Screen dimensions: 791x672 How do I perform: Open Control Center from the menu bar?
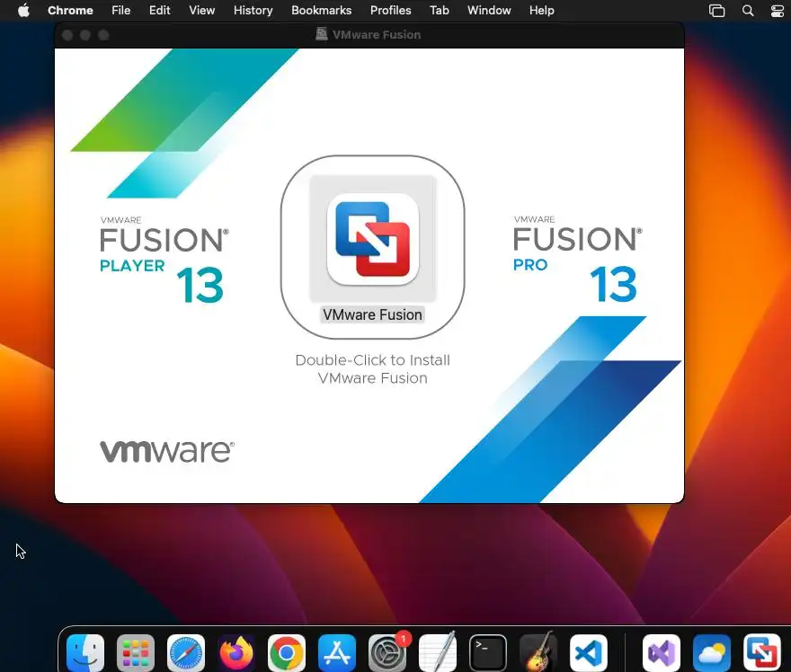tap(778, 11)
